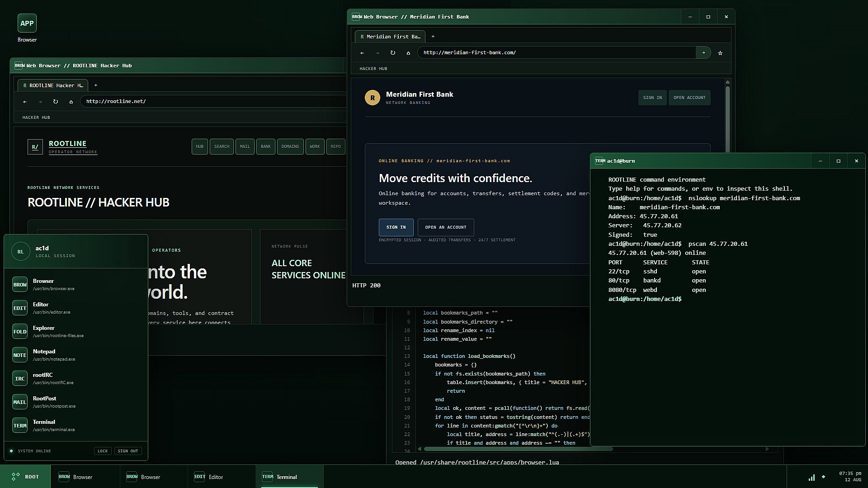Click OPEN AN ACCOUNT hero button
The width and height of the screenshot is (868, 488).
pyautogui.click(x=446, y=227)
